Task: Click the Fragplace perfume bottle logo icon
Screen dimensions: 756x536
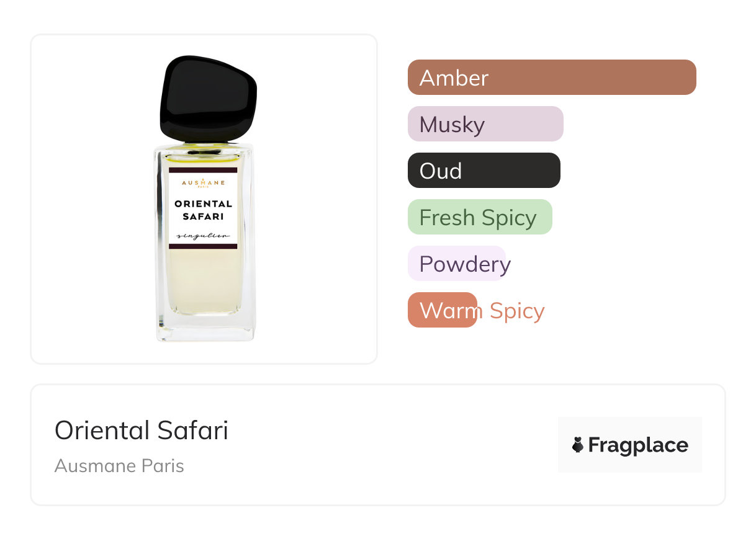Action: click(578, 445)
